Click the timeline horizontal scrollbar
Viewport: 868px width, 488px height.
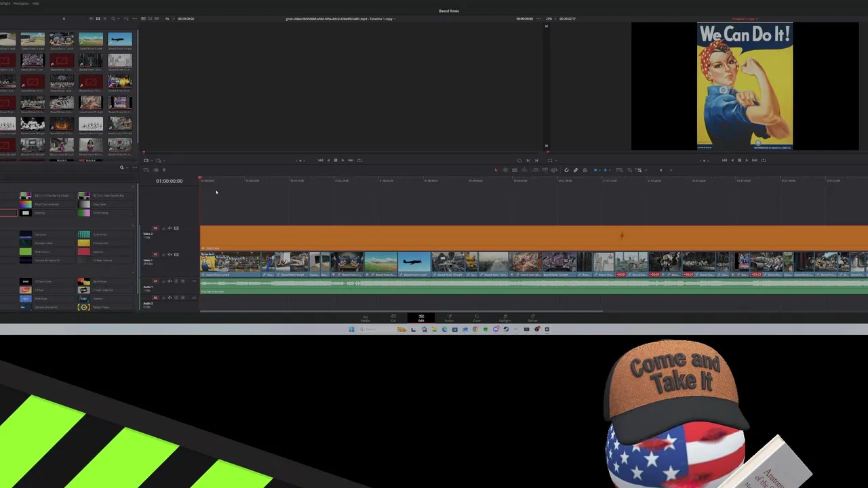point(401,312)
